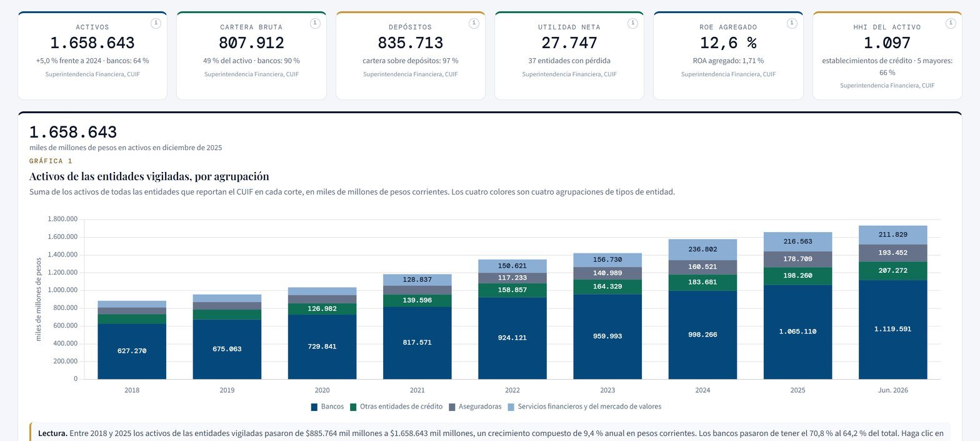Open info icon on Activos card
This screenshot has height=441, width=980.
(x=156, y=23)
